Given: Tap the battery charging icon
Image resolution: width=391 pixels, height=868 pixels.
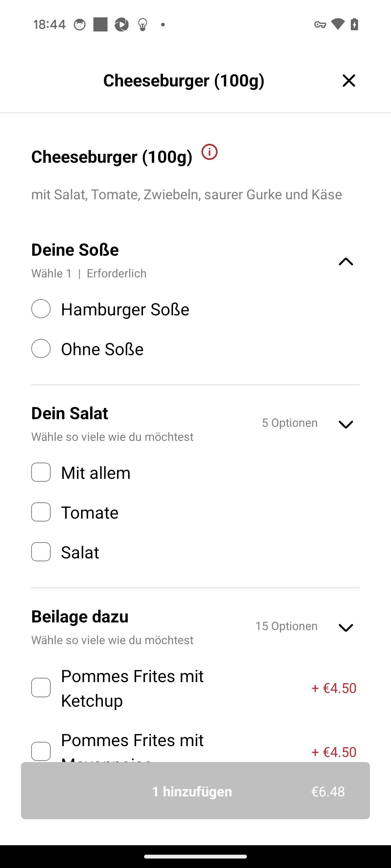Looking at the screenshot, I should (354, 24).
